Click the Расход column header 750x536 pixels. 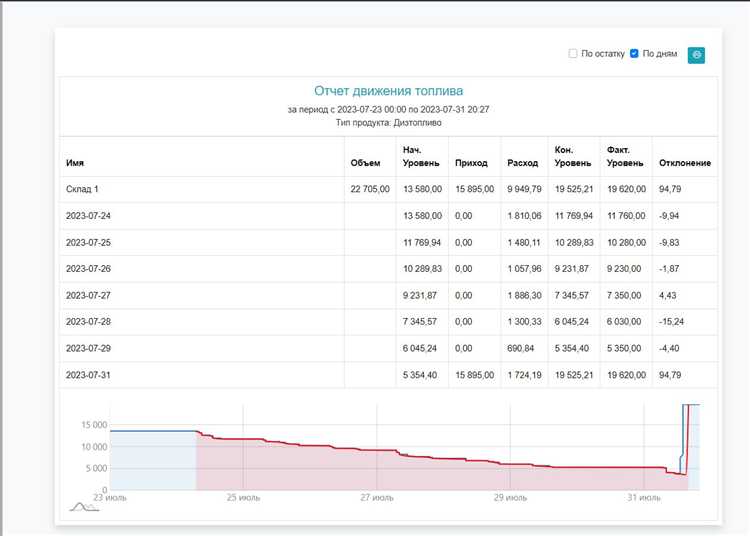(x=522, y=163)
